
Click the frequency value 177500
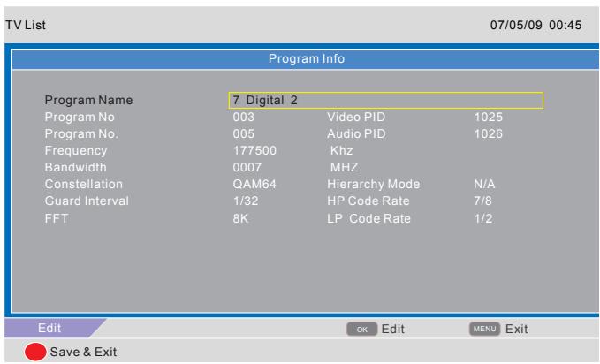[x=254, y=151]
